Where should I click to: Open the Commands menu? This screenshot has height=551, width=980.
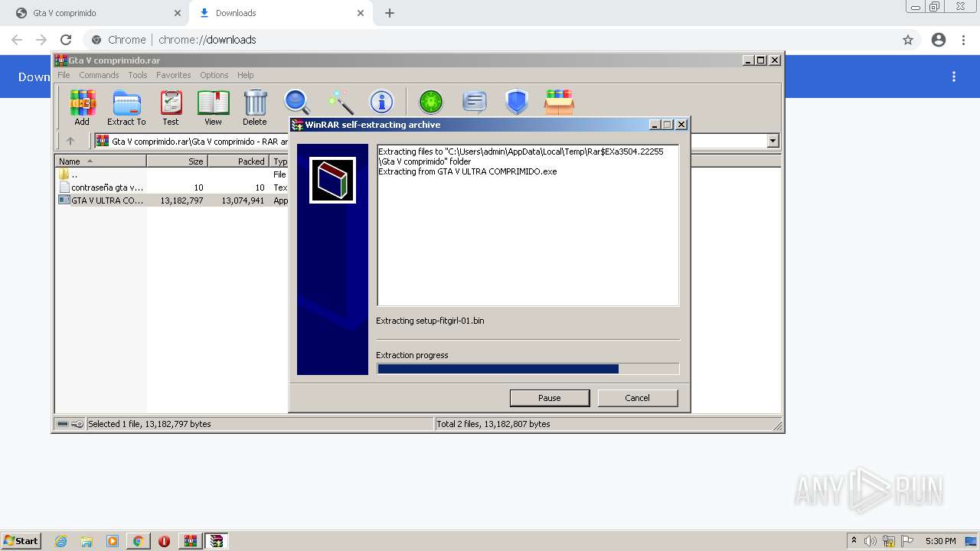(99, 75)
